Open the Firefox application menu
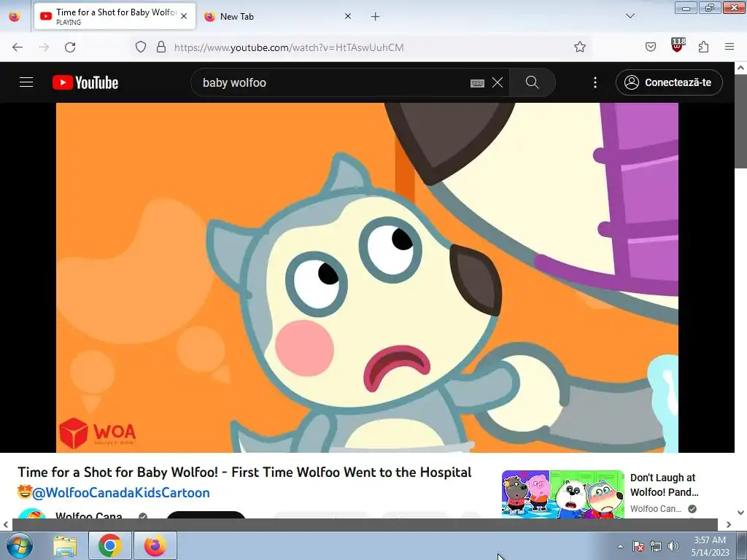 pyautogui.click(x=729, y=47)
